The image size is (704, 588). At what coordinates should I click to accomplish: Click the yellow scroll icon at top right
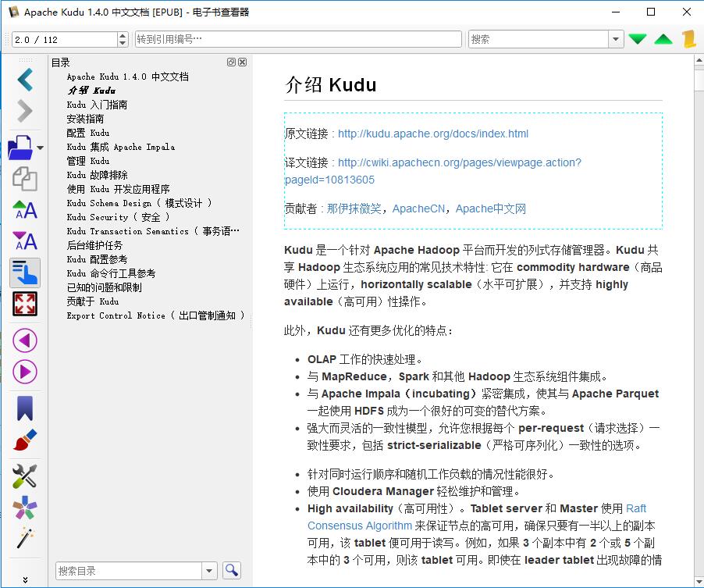(688, 39)
